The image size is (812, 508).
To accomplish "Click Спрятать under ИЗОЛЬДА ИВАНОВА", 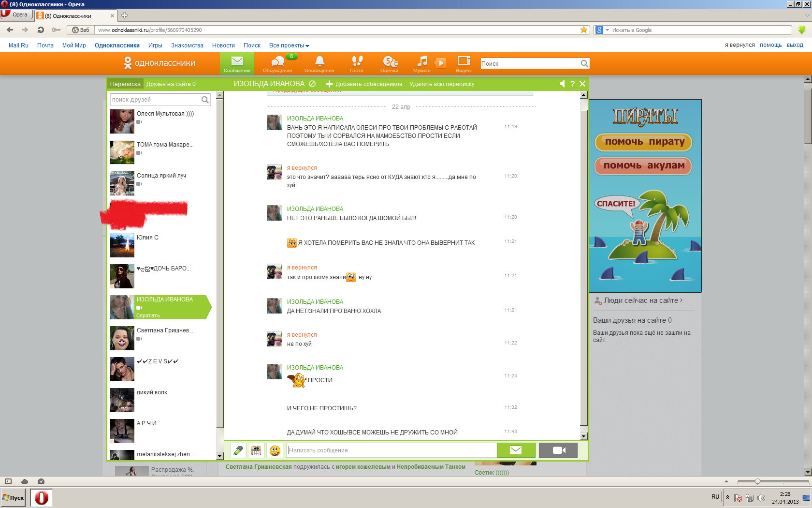I will pyautogui.click(x=148, y=315).
